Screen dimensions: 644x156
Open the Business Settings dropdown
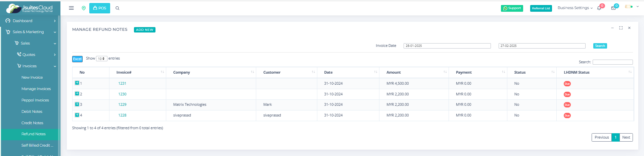point(575,8)
